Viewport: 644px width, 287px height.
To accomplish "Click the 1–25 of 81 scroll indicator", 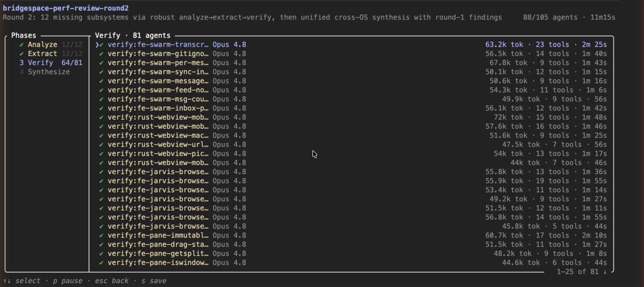I will pyautogui.click(x=582, y=271).
